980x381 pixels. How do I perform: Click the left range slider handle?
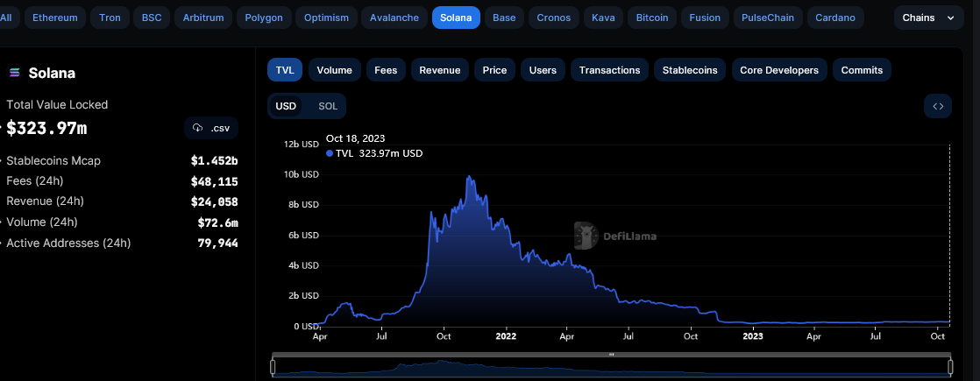point(273,367)
